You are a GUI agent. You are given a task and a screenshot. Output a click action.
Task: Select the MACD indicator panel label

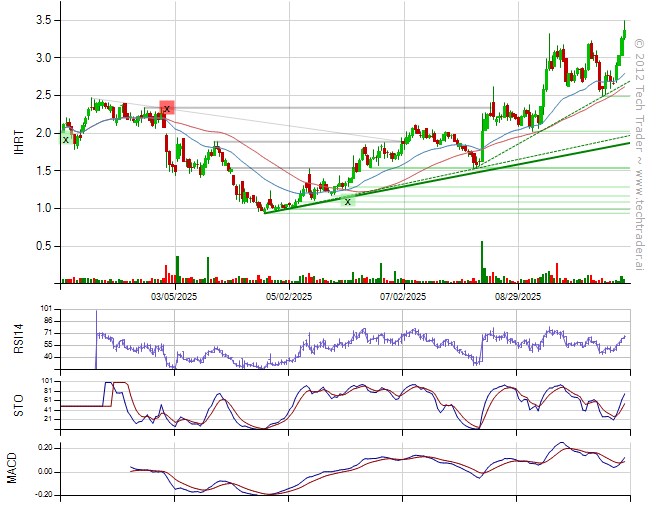tap(15, 469)
